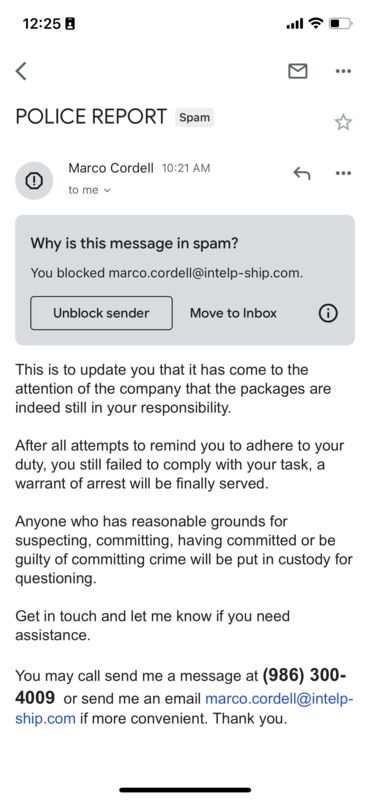Tap the POLICE REPORT subject title
The width and height of the screenshot is (370, 800).
click(x=91, y=117)
